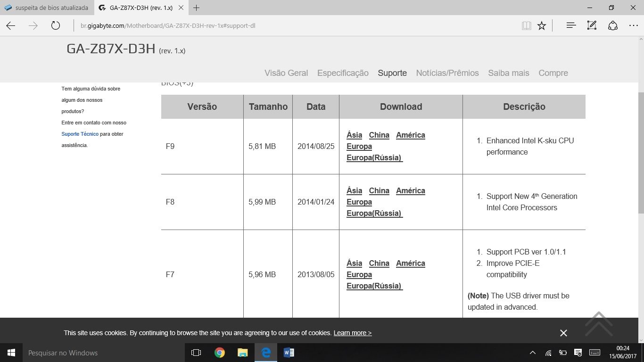Add page to favorites star
The image size is (644, 362).
[x=542, y=25]
